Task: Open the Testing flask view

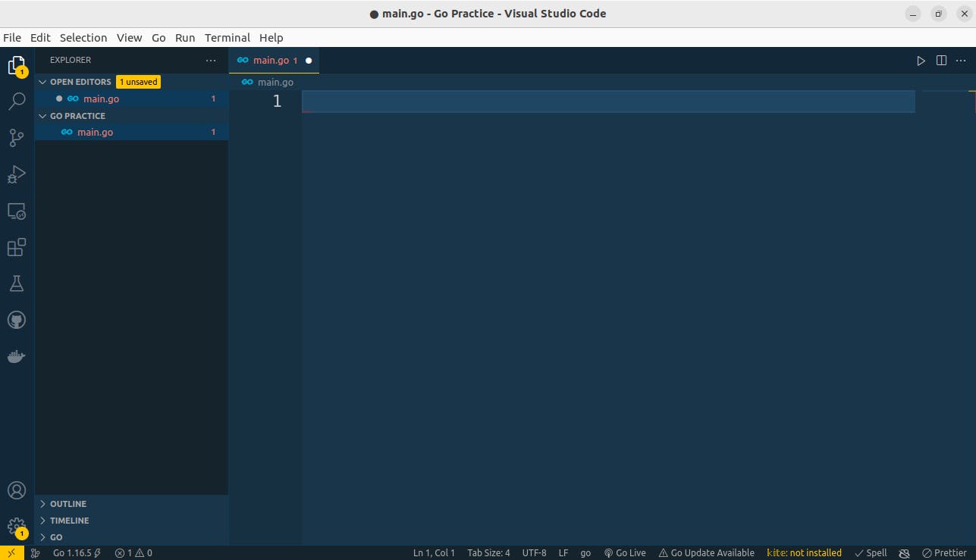Action: click(x=17, y=283)
